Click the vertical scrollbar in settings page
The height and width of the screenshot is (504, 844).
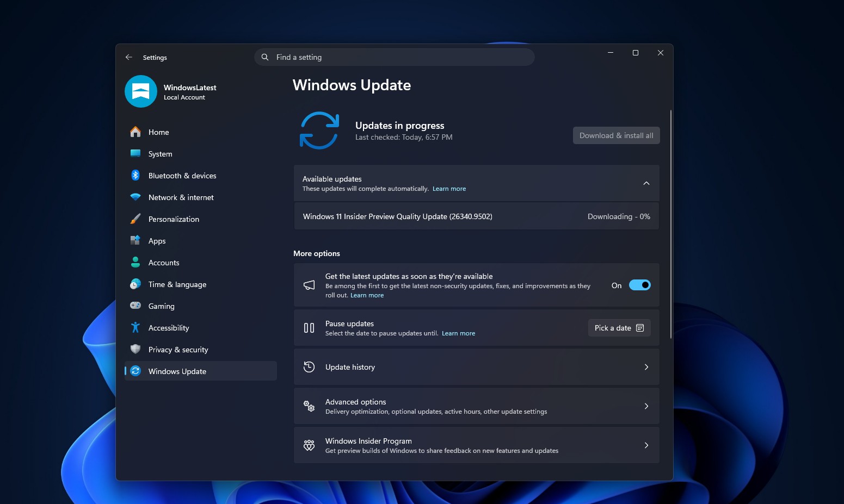[x=671, y=224]
